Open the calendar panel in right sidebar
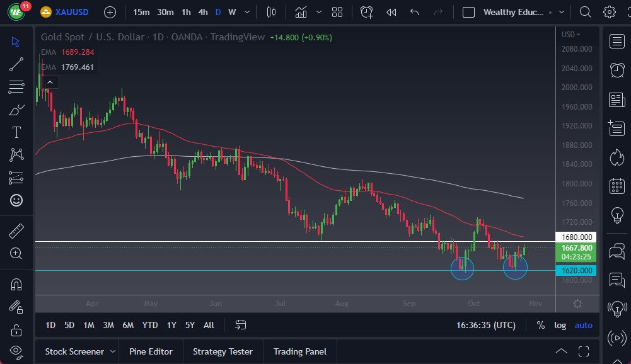Image resolution: width=631 pixels, height=364 pixels. point(617,186)
